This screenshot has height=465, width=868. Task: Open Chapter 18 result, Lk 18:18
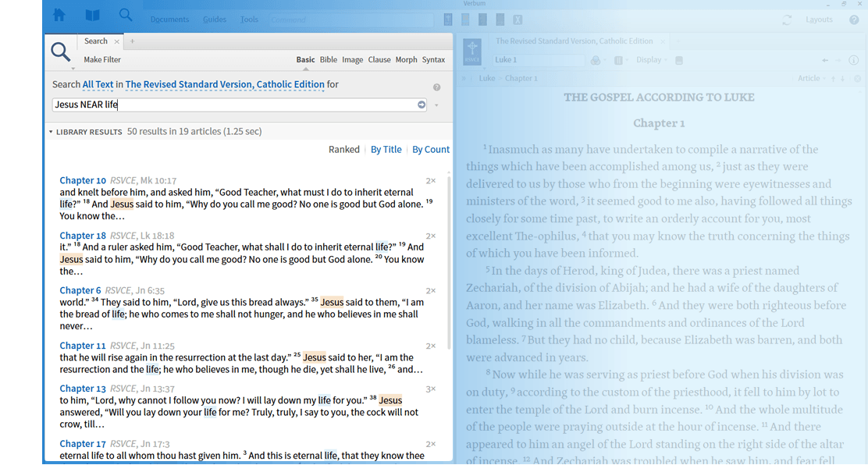(83, 236)
